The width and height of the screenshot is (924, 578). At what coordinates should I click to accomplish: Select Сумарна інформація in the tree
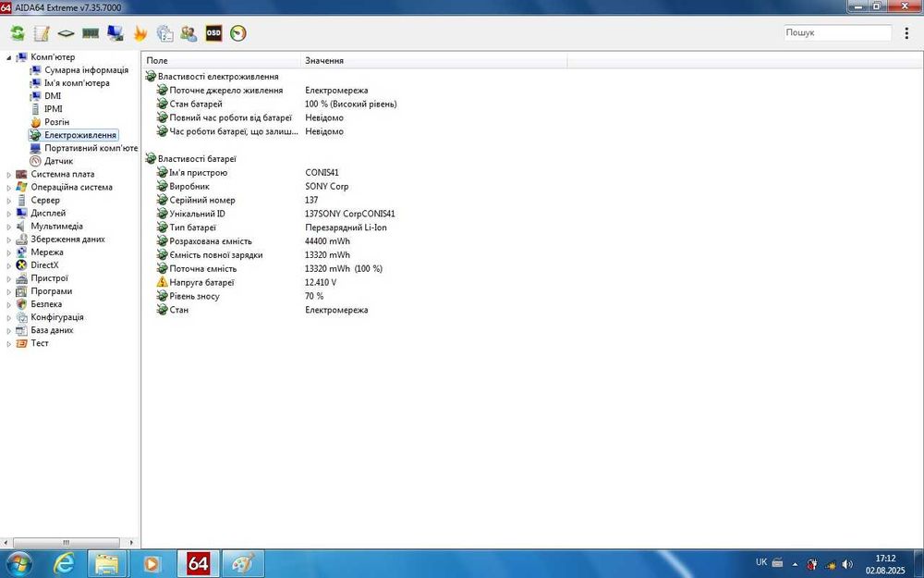(86, 70)
